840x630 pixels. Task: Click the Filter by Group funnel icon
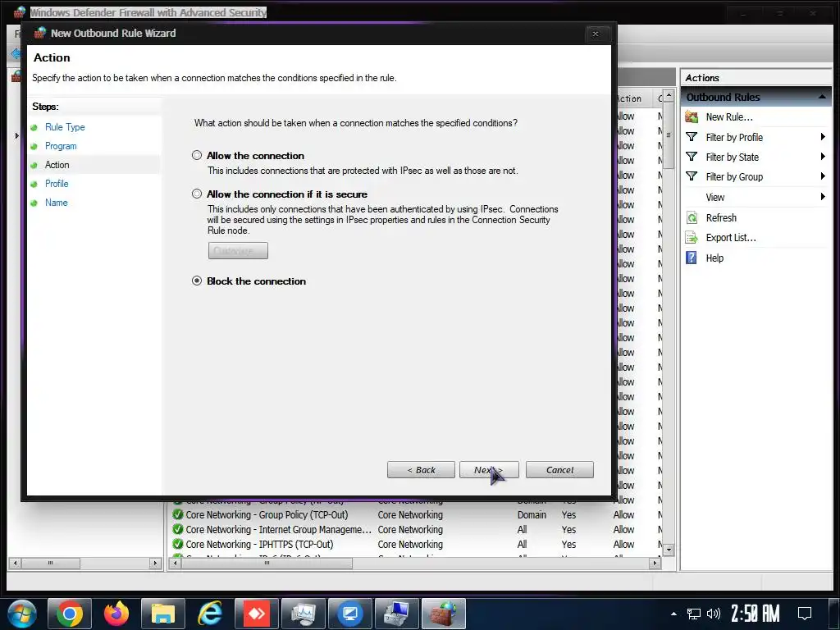pyautogui.click(x=692, y=177)
